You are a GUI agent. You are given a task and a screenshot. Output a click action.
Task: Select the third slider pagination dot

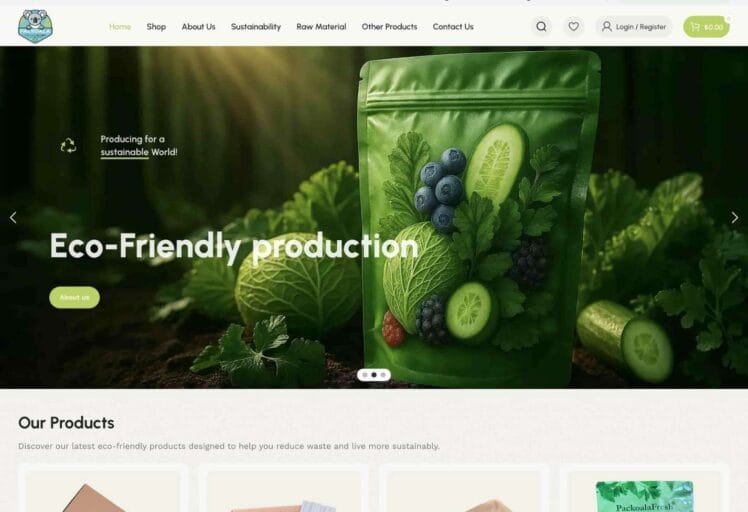[x=383, y=375]
